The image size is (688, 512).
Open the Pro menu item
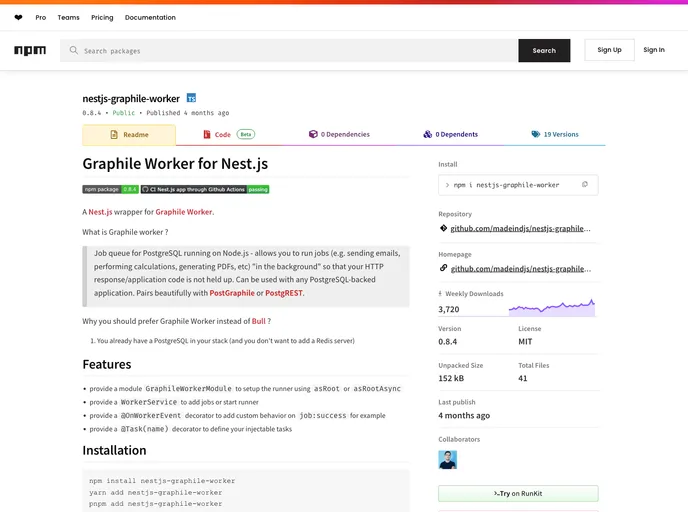point(41,18)
